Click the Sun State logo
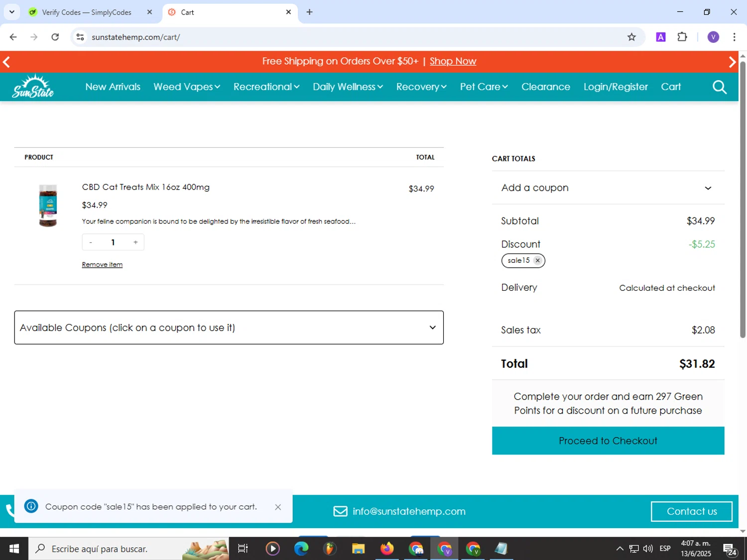 (33, 86)
